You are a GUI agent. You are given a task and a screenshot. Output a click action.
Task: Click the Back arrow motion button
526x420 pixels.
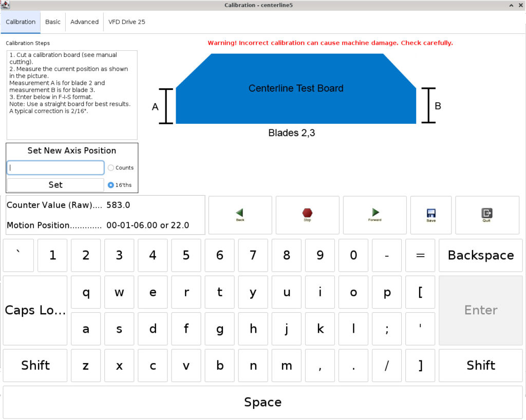click(x=240, y=215)
